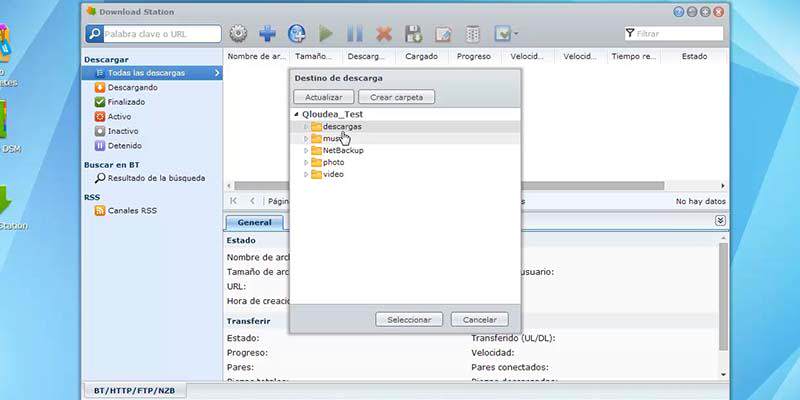
Task: Open Download Station settings gear
Action: (x=238, y=34)
